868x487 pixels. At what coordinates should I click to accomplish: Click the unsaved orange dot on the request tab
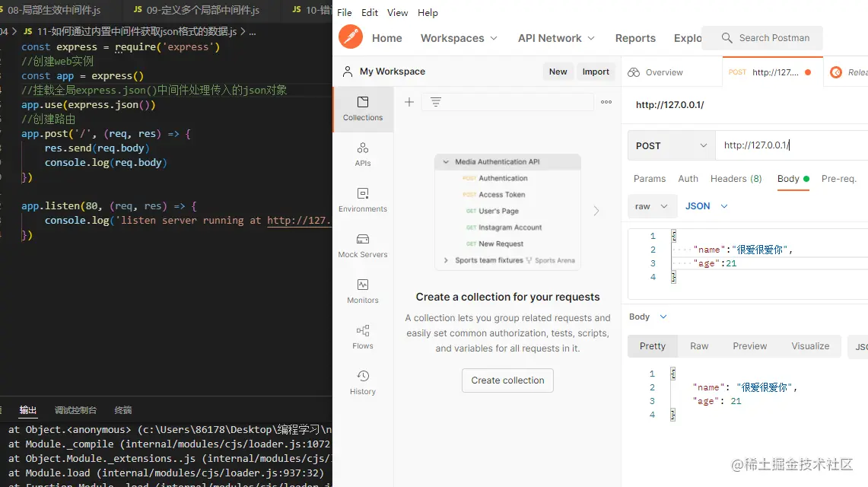[x=808, y=72]
